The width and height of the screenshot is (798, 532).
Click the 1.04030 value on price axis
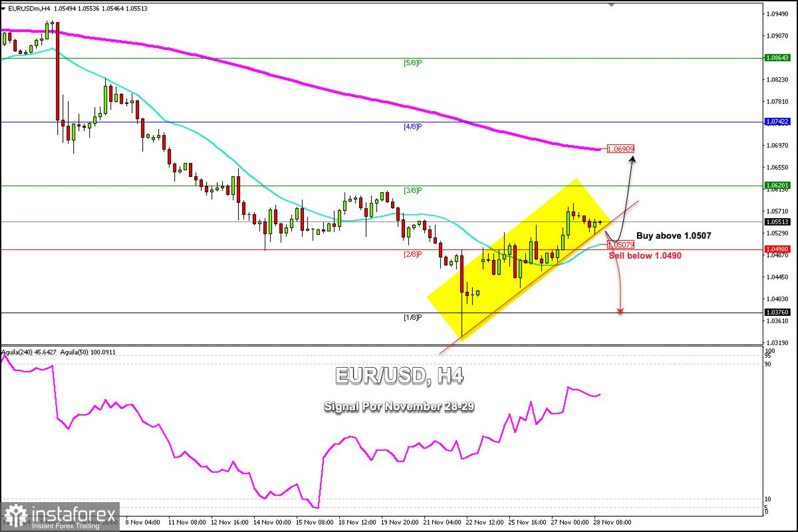(x=777, y=299)
